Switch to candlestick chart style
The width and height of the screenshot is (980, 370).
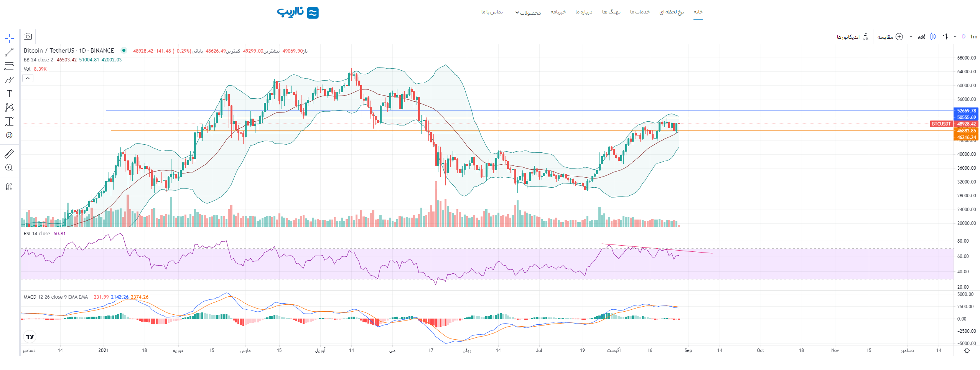(933, 36)
